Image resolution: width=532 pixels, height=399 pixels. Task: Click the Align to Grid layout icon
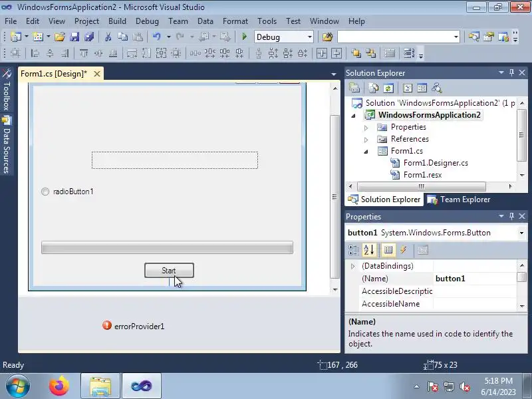pyautogui.click(x=15, y=53)
